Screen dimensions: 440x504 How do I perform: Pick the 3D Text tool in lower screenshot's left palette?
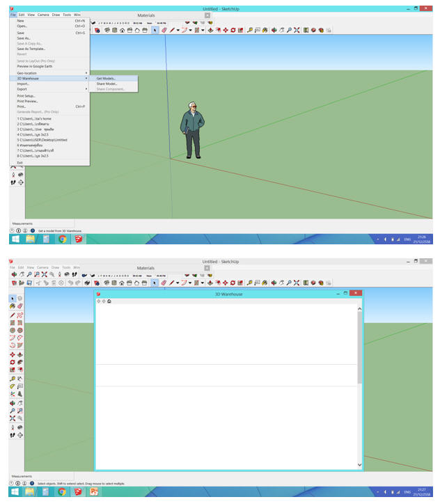click(20, 394)
